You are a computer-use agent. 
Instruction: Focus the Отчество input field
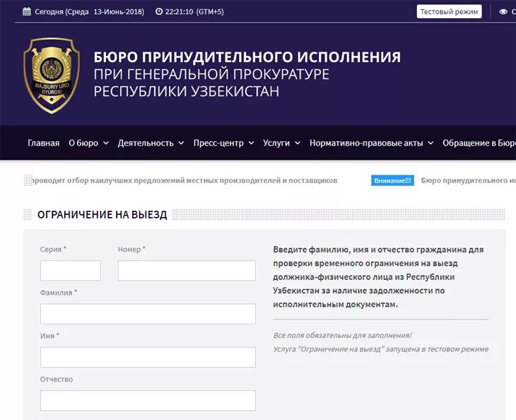(x=148, y=401)
